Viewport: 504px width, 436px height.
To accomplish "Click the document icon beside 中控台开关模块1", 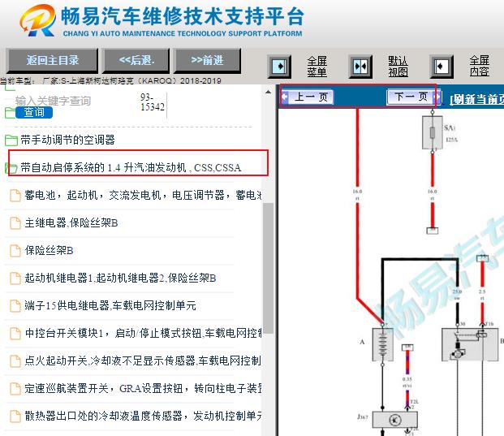I will (x=15, y=334).
